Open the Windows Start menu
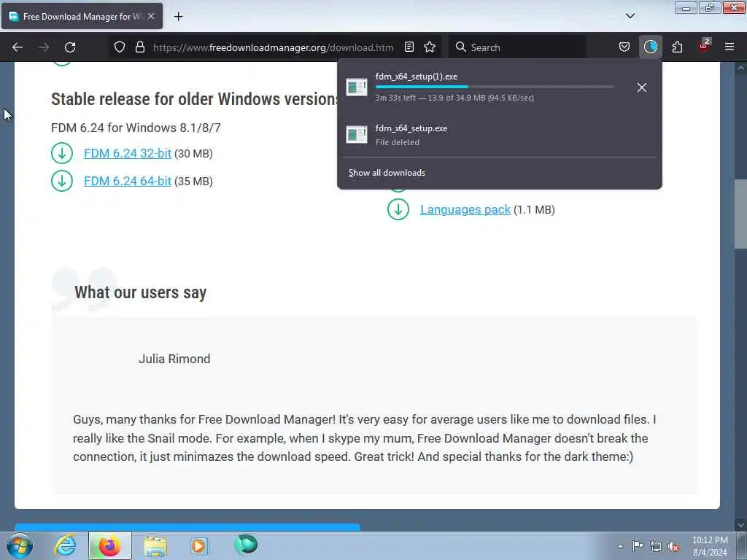 pyautogui.click(x=20, y=545)
